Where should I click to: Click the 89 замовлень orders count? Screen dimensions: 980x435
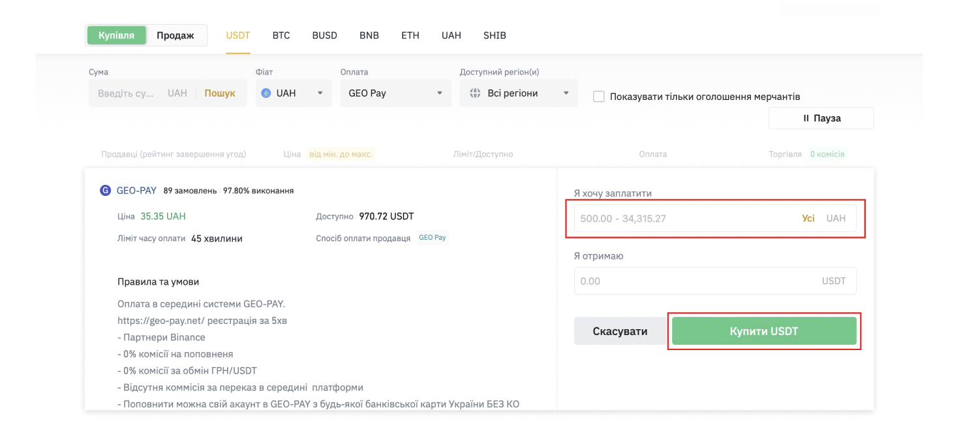click(190, 191)
